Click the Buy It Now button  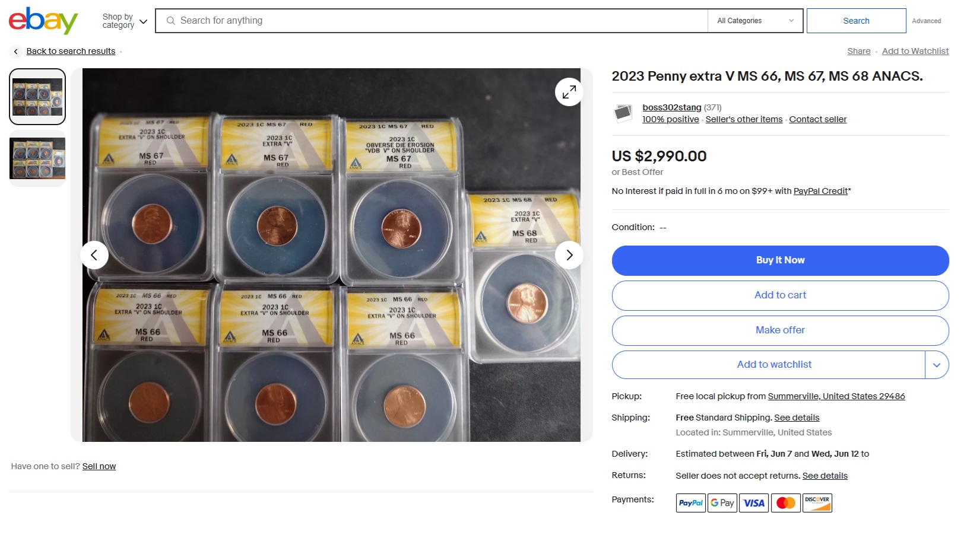(x=780, y=260)
